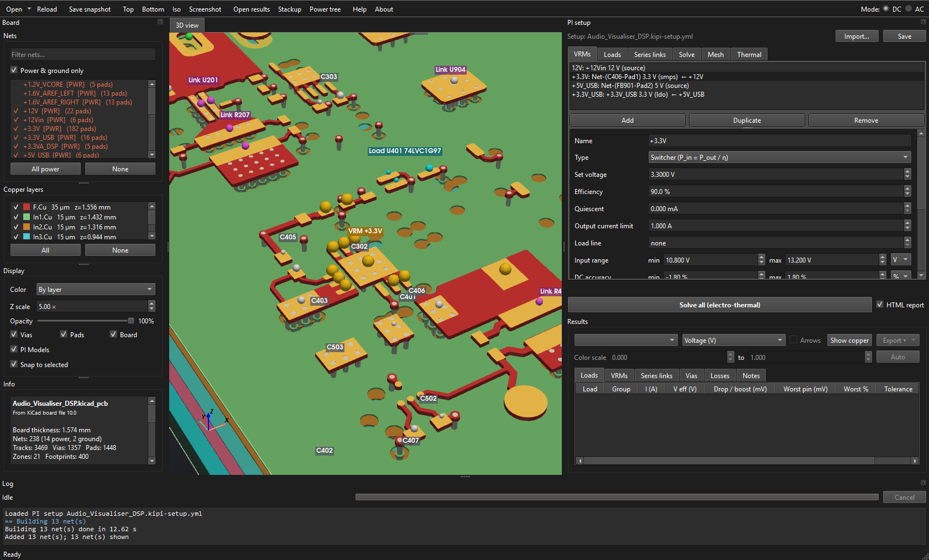The height and width of the screenshot is (560, 929).
Task: Open the Color By layer dropdown
Action: click(x=96, y=289)
